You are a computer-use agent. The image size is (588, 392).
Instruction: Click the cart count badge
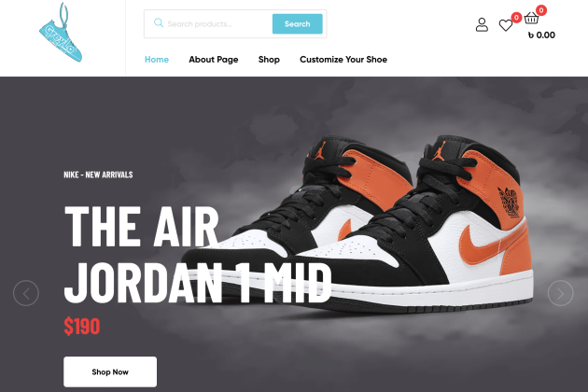541,10
